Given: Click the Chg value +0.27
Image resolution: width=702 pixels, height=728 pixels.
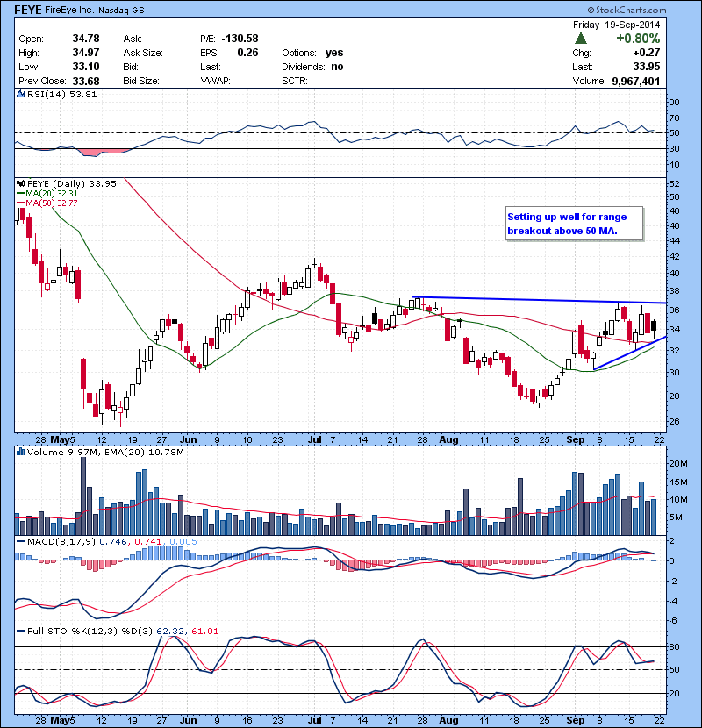Looking at the screenshot, I should (646, 53).
